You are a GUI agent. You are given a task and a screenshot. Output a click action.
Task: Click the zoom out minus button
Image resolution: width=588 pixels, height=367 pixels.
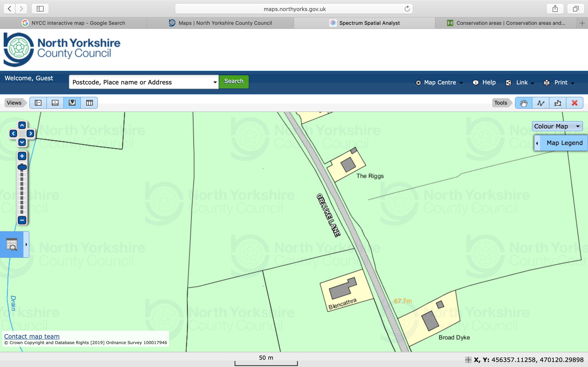(x=22, y=220)
